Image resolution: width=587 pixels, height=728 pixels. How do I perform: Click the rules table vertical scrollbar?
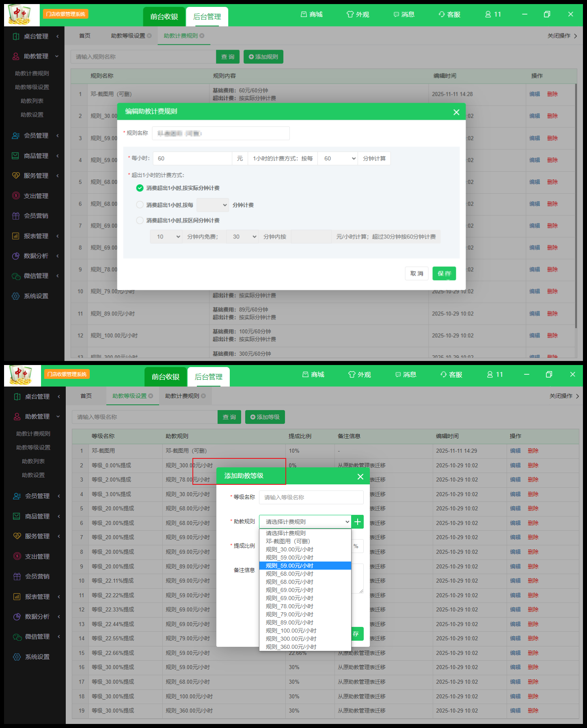(576, 203)
